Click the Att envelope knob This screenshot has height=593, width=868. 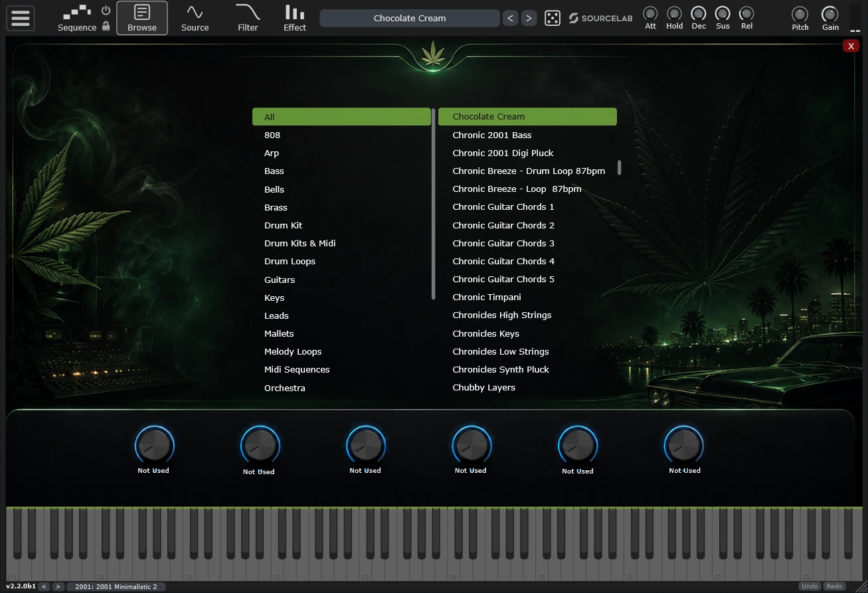[651, 13]
